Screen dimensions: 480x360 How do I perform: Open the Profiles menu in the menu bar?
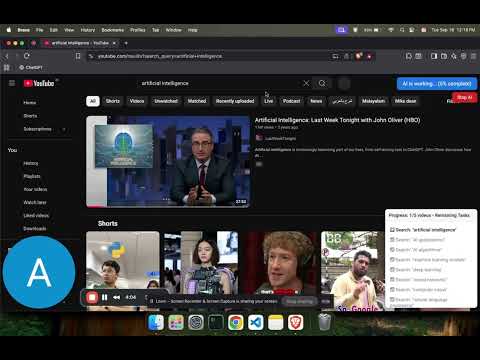(138, 30)
